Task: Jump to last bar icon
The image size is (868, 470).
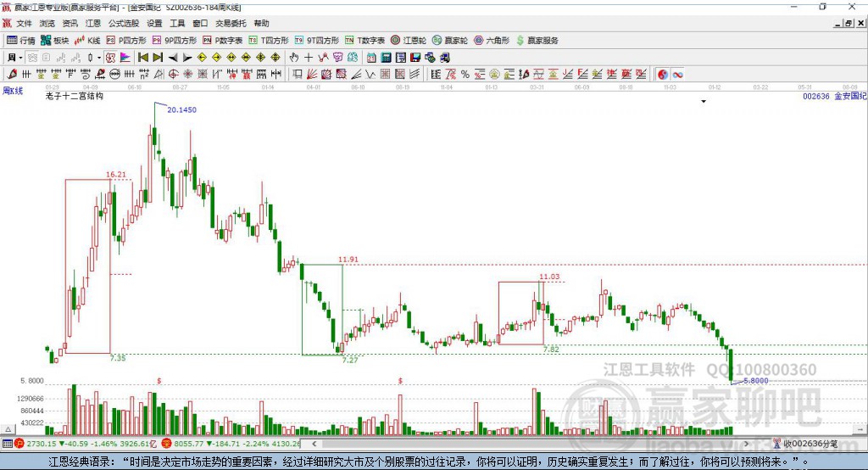Action: (158, 58)
